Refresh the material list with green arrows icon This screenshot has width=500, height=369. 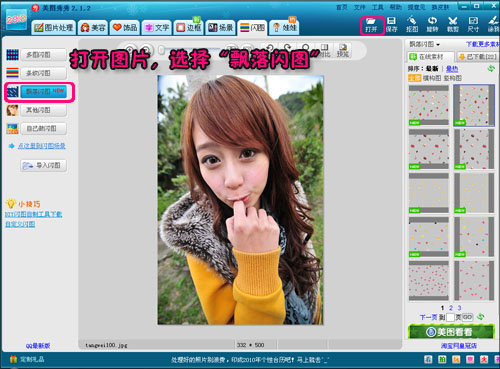[x=491, y=69]
